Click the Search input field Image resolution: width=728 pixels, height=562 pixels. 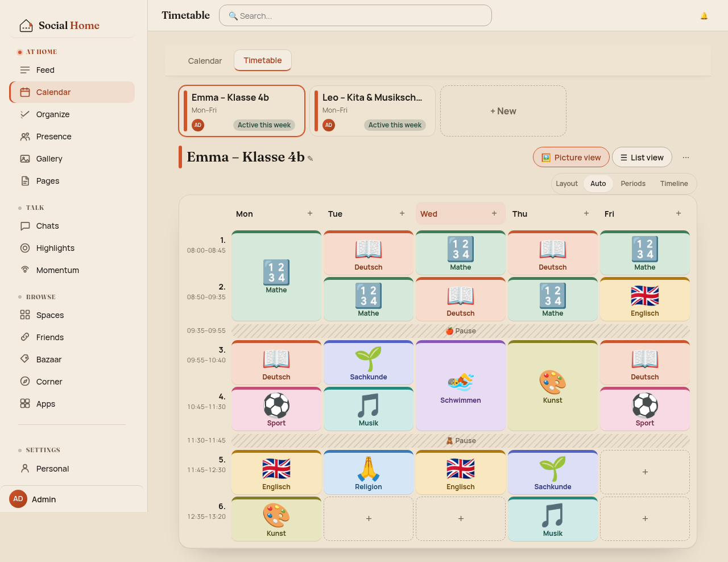click(x=355, y=16)
